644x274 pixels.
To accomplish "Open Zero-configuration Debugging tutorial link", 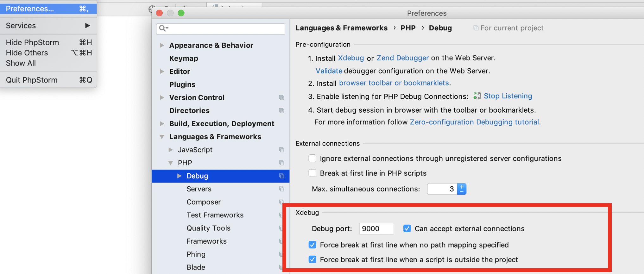I will click(474, 122).
